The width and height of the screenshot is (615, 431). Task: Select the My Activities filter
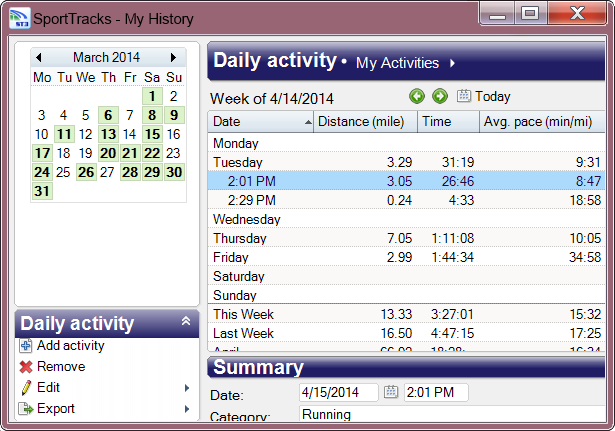coord(397,63)
